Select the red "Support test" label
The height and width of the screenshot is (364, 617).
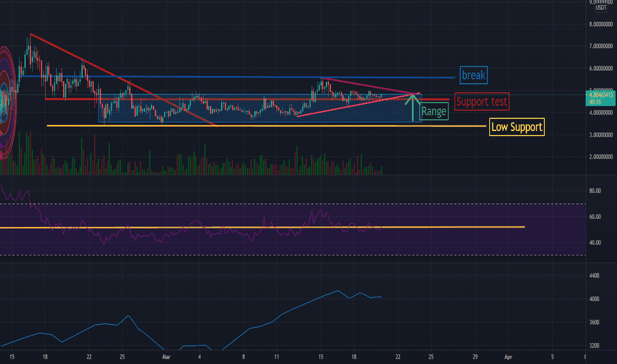pyautogui.click(x=482, y=101)
